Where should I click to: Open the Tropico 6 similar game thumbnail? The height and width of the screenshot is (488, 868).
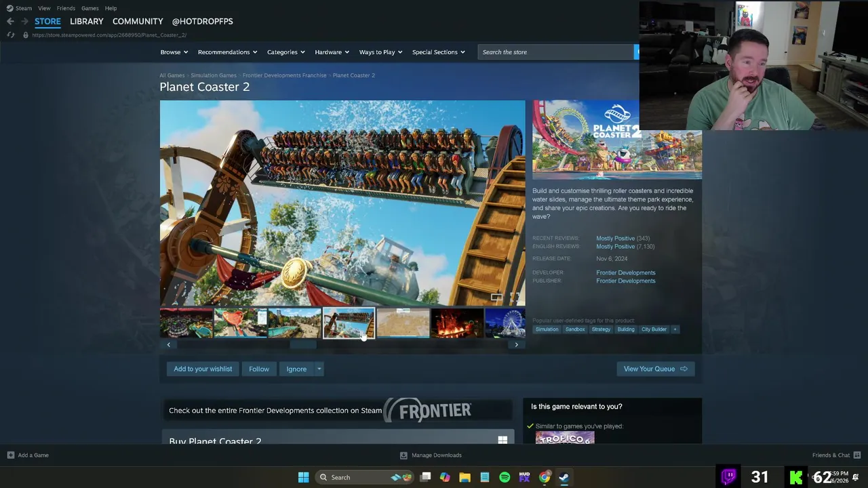pyautogui.click(x=564, y=438)
